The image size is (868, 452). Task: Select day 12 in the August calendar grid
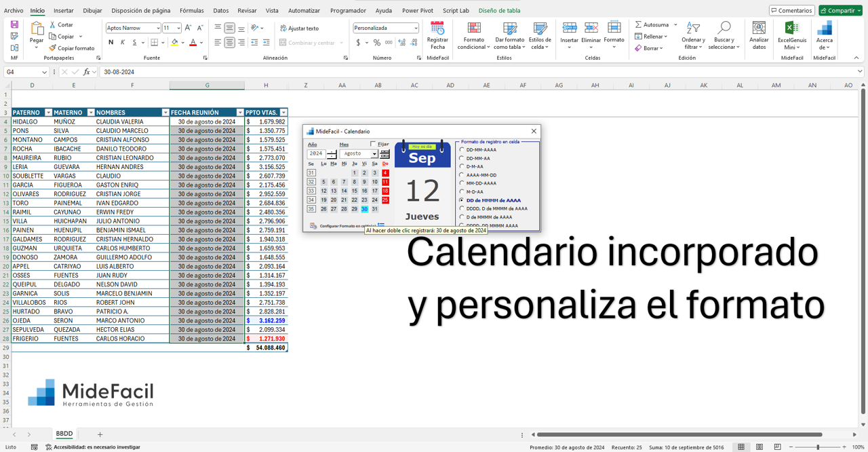click(323, 191)
